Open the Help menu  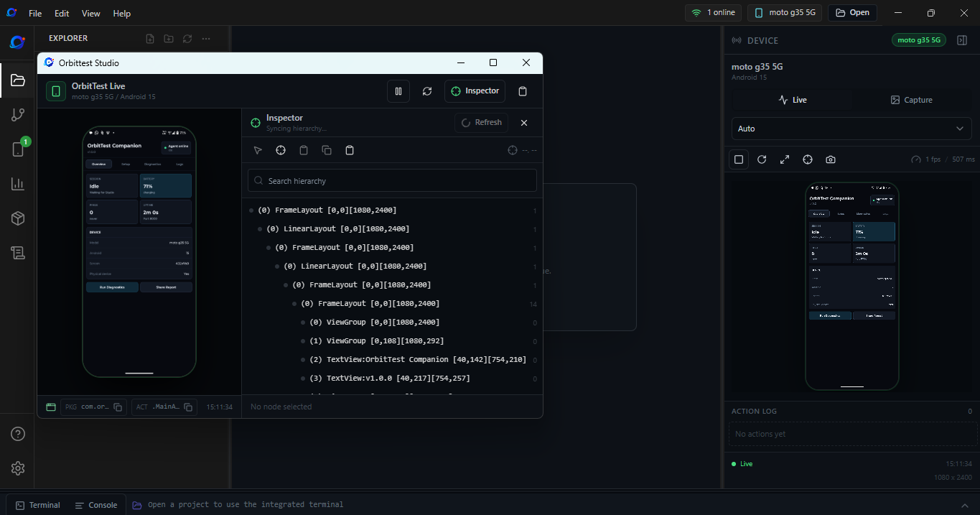[x=122, y=14]
